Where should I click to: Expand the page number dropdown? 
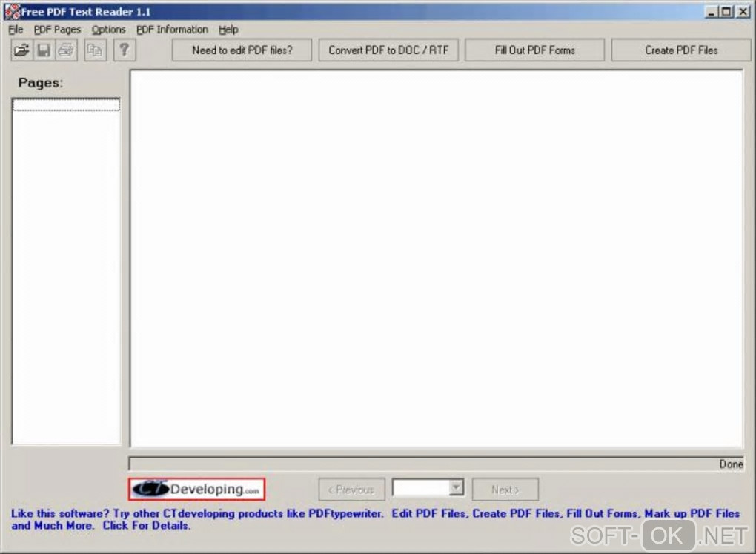click(x=456, y=487)
